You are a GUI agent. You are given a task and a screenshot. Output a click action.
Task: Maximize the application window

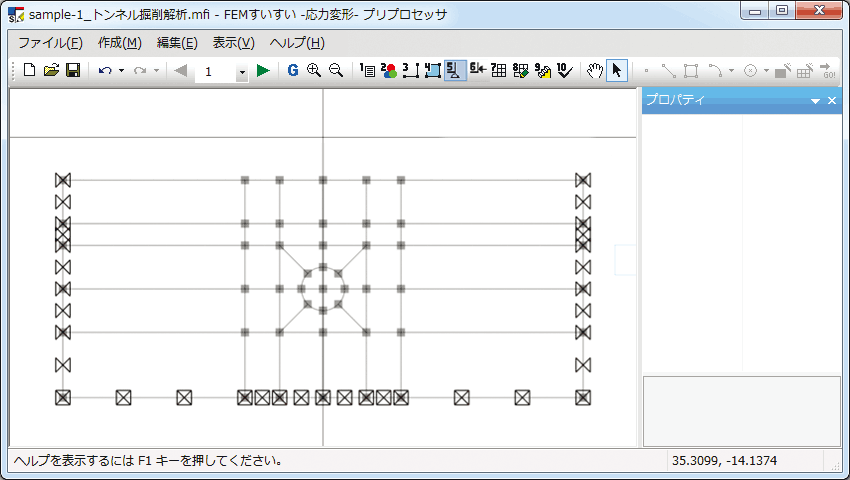coord(782,10)
